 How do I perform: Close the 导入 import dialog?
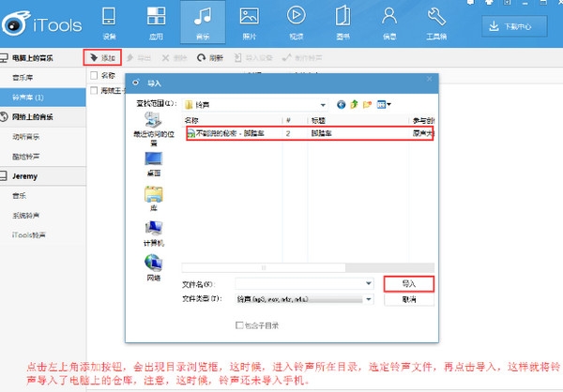click(429, 79)
